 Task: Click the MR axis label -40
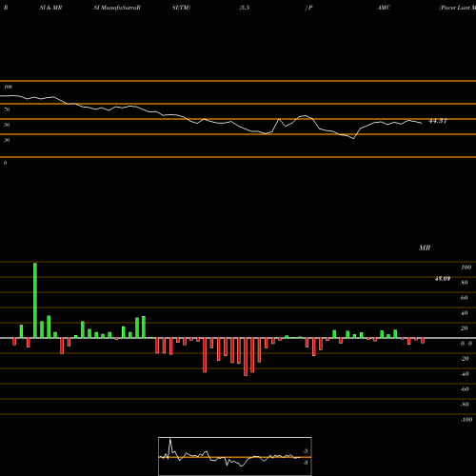[465, 374]
